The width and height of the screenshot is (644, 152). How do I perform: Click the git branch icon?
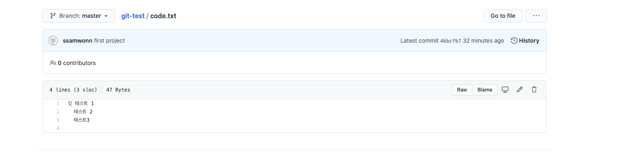[53, 16]
